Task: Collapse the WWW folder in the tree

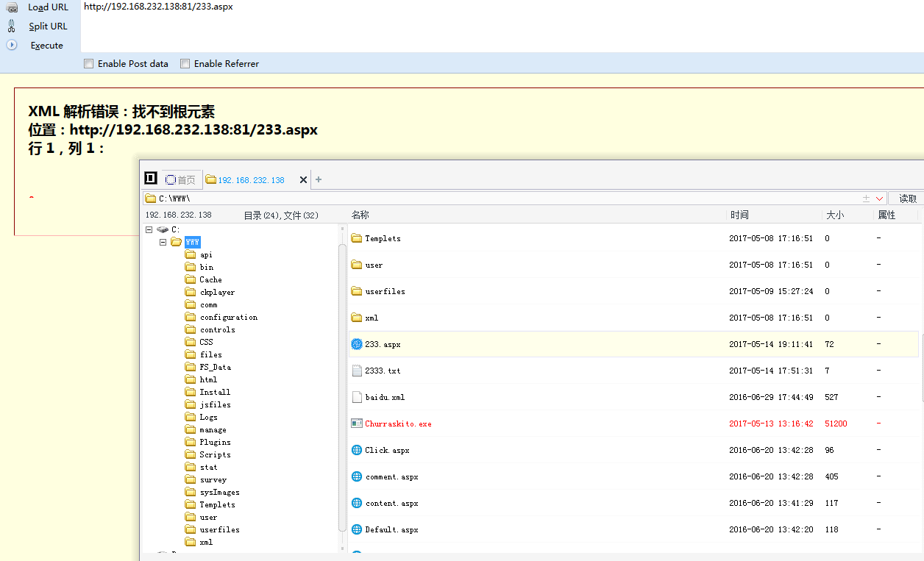Action: [163, 241]
